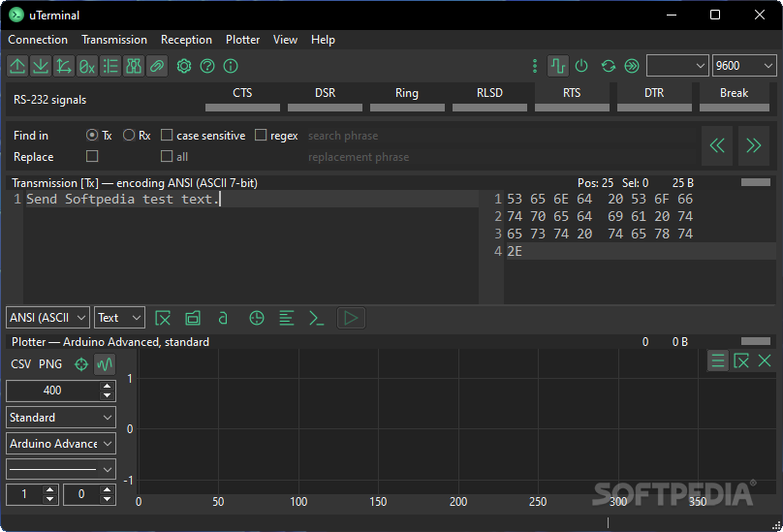Viewport: 783px width, 532px height.
Task: Toggle the hex view 0x toolbar icon
Action: pos(87,66)
